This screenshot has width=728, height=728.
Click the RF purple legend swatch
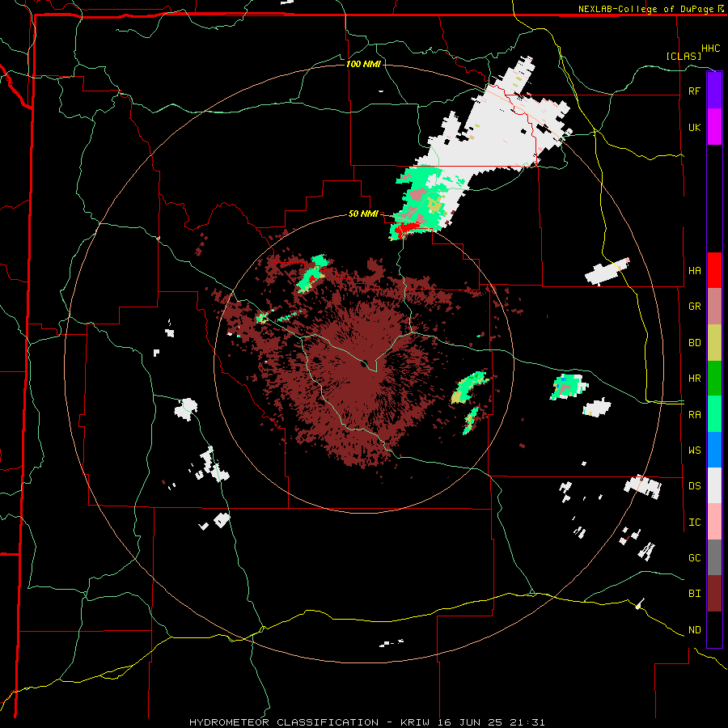coord(714,91)
